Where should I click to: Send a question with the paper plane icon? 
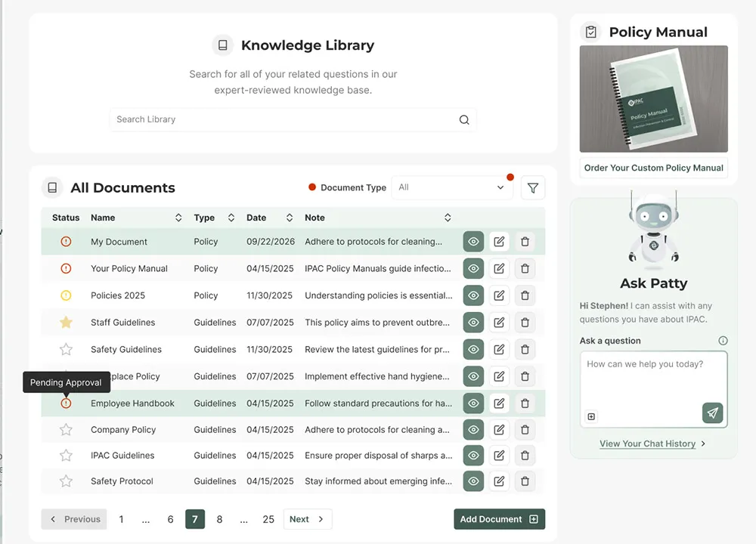click(712, 413)
